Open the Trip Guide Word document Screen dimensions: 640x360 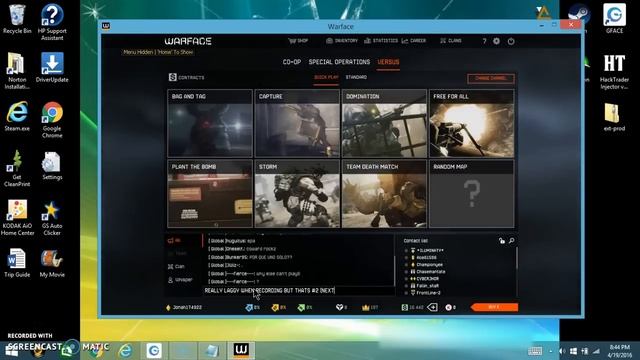pos(17,263)
